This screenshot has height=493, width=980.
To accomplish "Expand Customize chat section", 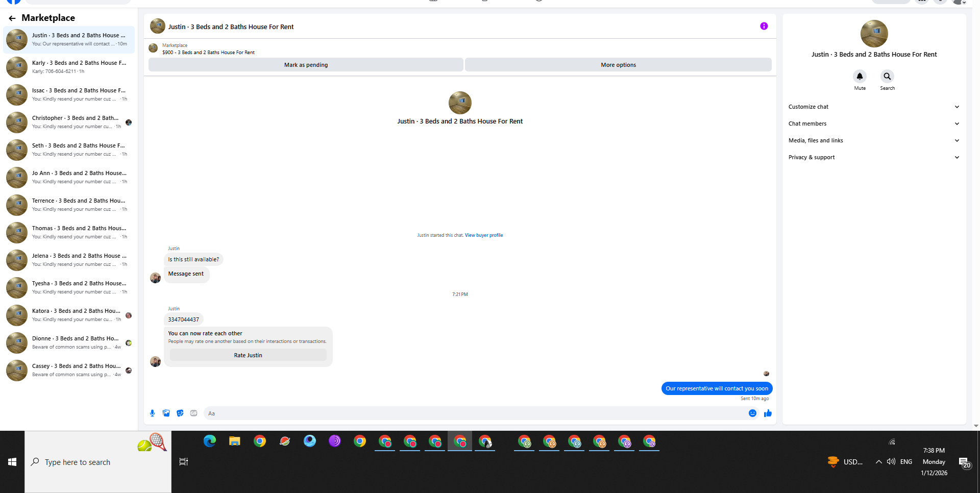I will [x=874, y=107].
